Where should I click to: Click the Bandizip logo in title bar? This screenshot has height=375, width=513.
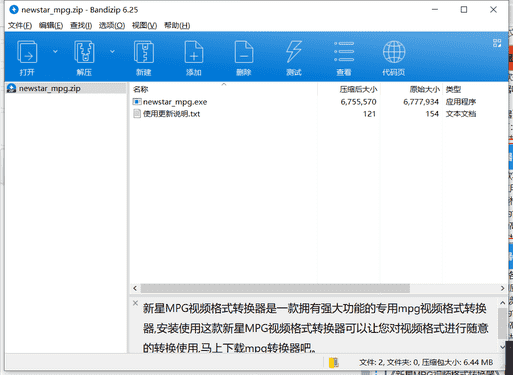[14, 10]
